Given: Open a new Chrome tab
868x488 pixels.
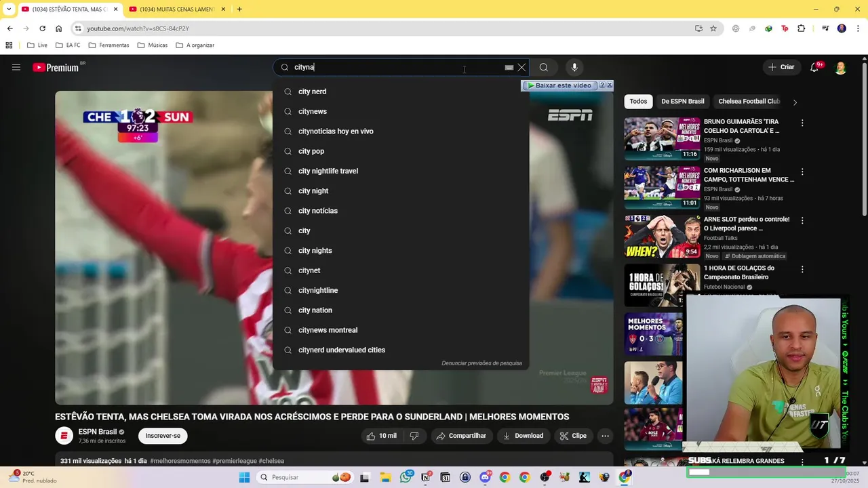Looking at the screenshot, I should [x=239, y=9].
